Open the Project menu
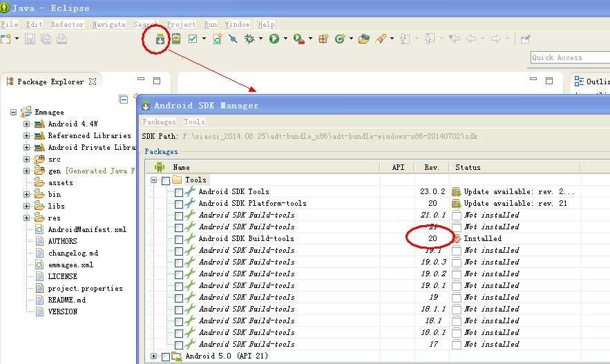 tap(181, 24)
